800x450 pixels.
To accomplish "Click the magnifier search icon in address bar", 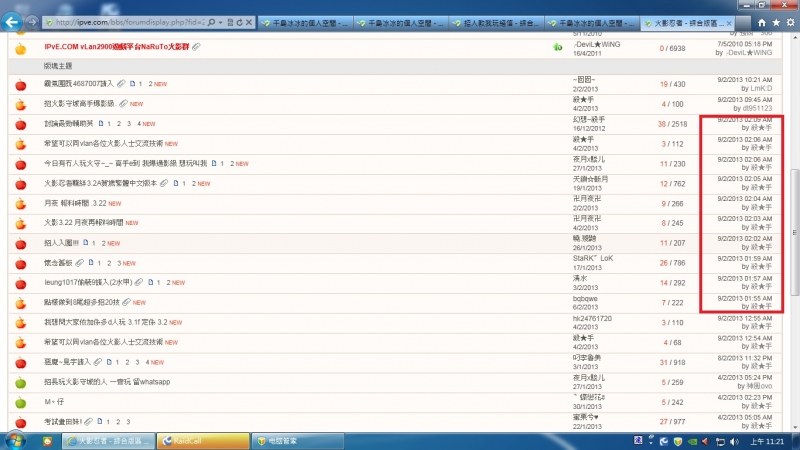I will click(211, 22).
